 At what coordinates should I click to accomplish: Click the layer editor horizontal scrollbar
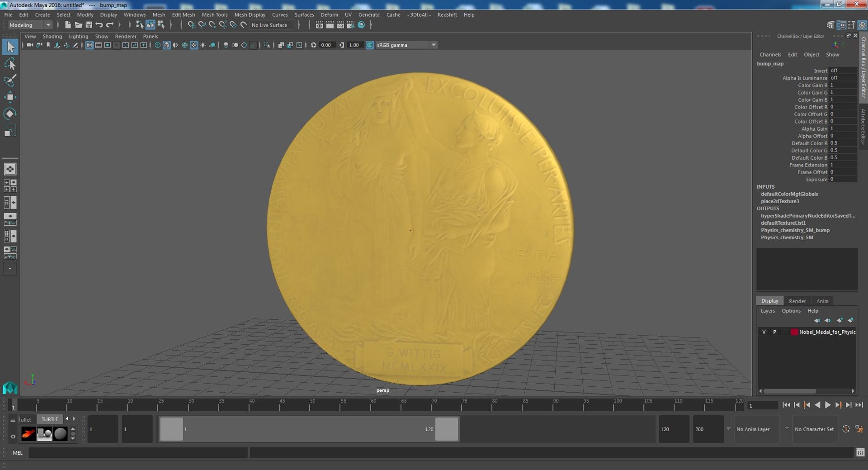789,391
